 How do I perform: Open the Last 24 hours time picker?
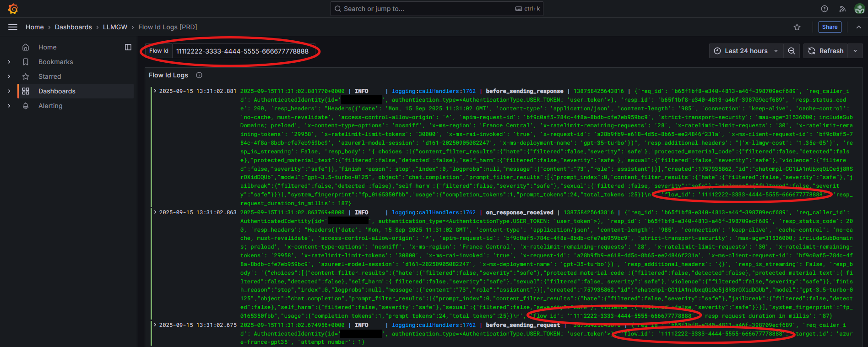pos(746,51)
